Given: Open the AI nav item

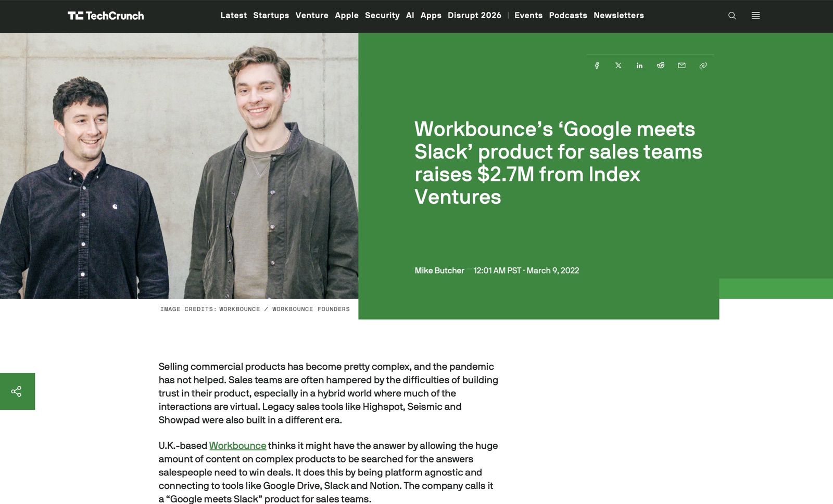Looking at the screenshot, I should tap(410, 16).
